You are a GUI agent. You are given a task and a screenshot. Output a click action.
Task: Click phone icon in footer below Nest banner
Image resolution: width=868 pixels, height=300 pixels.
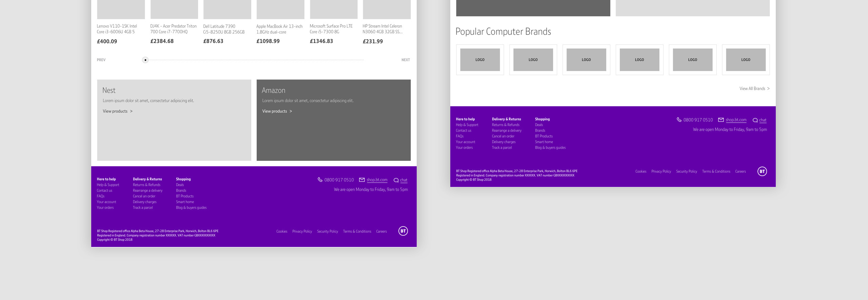tap(320, 180)
